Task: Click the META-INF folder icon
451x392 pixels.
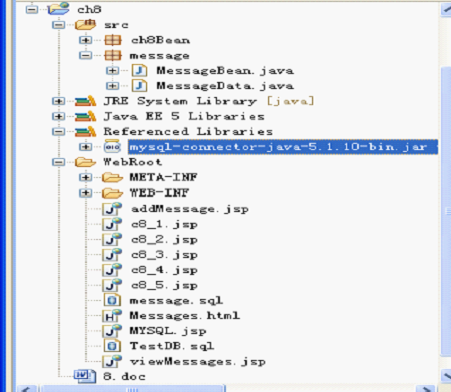Action: tap(112, 177)
